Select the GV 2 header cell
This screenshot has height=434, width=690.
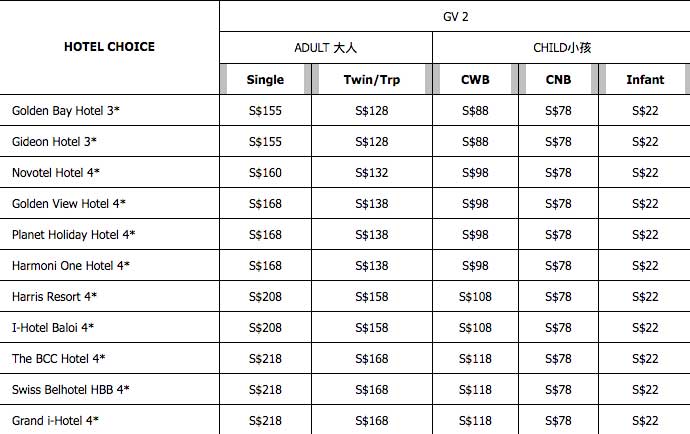point(456,16)
